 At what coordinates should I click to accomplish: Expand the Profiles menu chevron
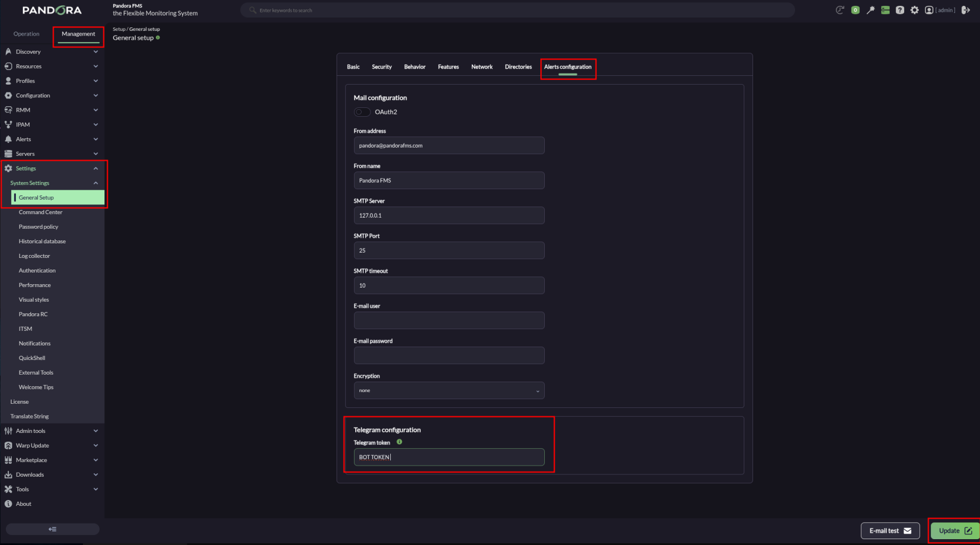coord(96,81)
